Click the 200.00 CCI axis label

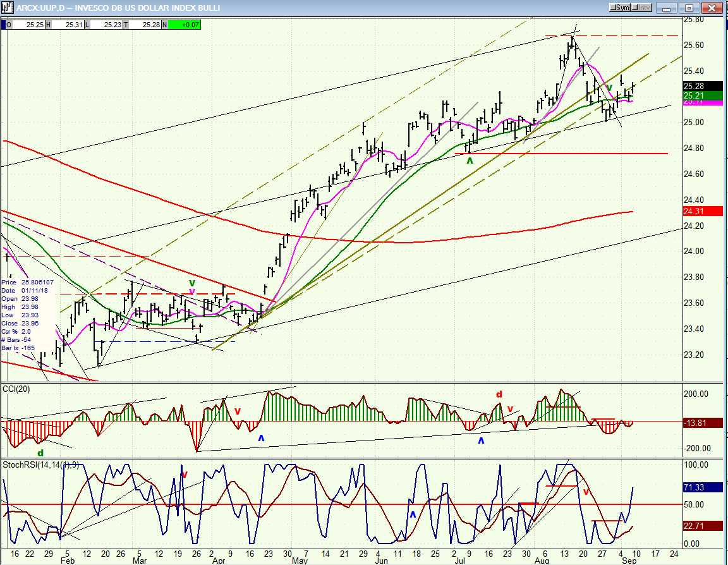(x=697, y=394)
